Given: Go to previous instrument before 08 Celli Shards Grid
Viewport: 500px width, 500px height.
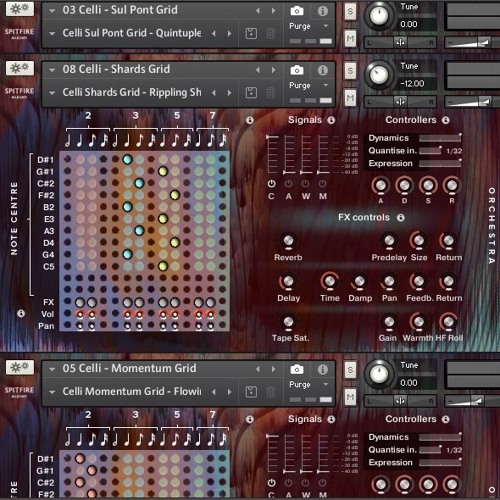Looking at the screenshot, I should click(258, 70).
